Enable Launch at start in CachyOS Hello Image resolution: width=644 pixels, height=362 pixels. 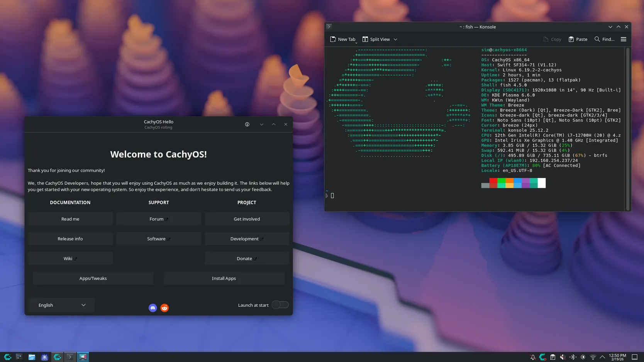[x=280, y=305]
